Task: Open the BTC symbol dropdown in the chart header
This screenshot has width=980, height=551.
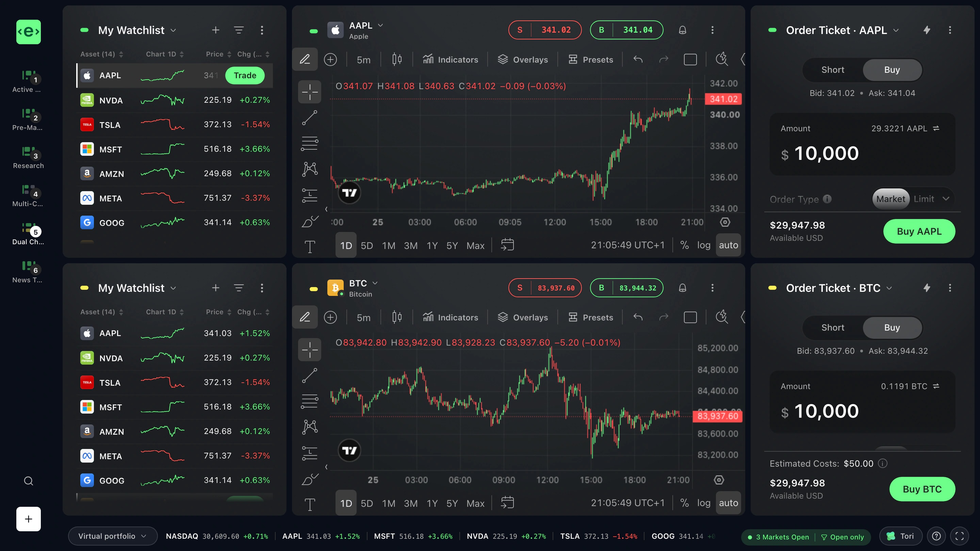Action: point(375,283)
